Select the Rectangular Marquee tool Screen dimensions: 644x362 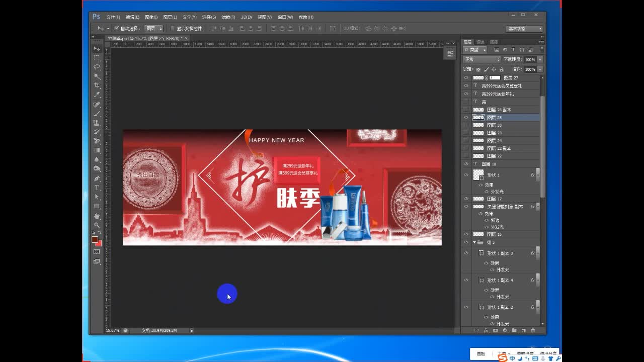97,58
